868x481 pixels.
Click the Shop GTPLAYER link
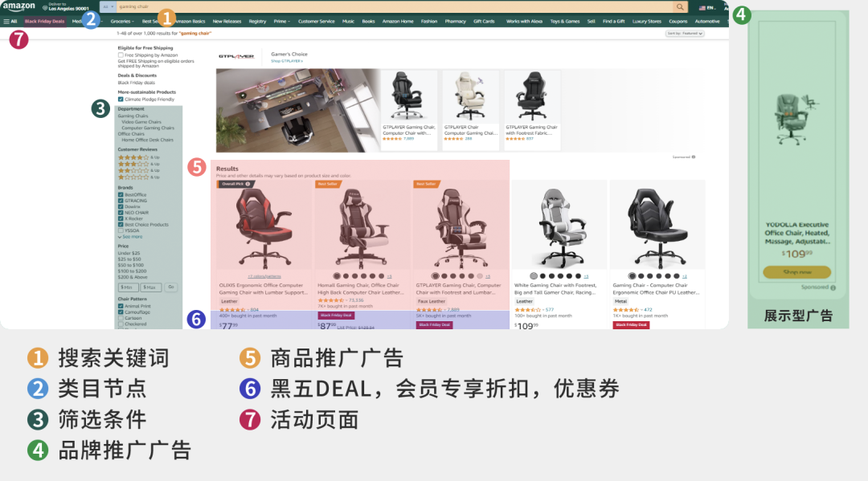click(286, 61)
